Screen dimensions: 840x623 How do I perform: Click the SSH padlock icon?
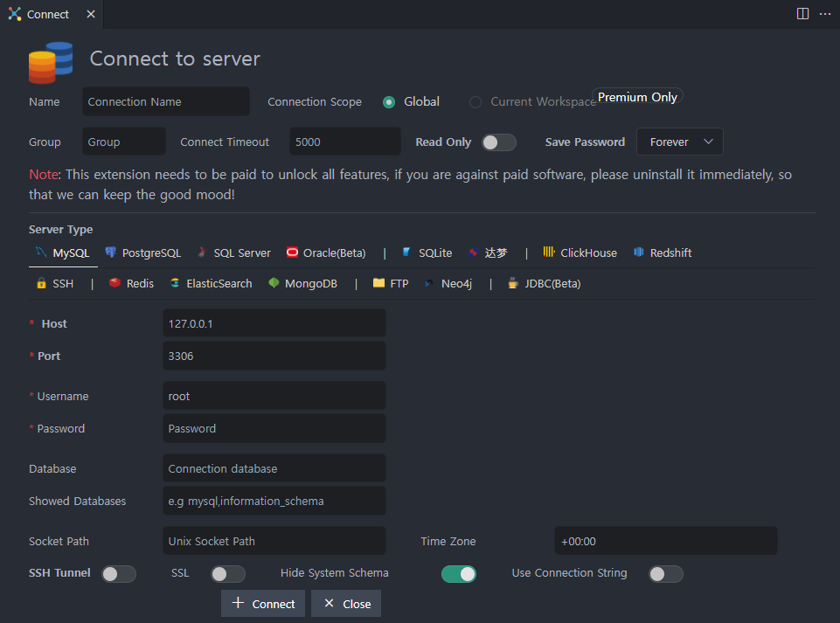click(41, 283)
